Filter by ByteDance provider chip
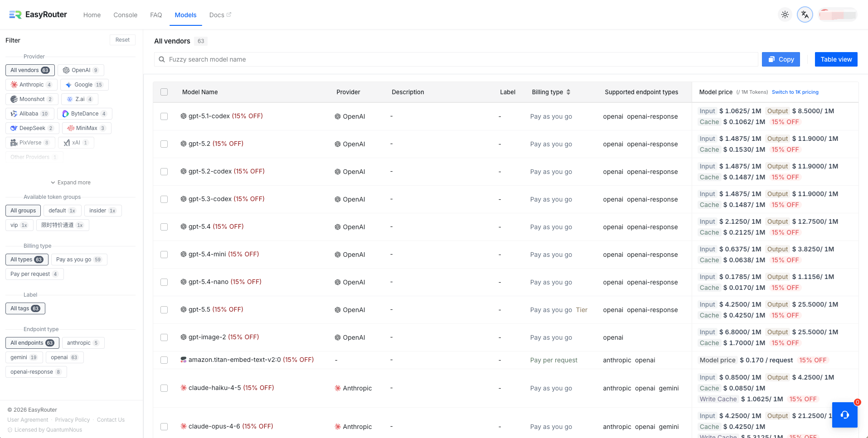The width and height of the screenshot is (868, 438). tap(85, 114)
